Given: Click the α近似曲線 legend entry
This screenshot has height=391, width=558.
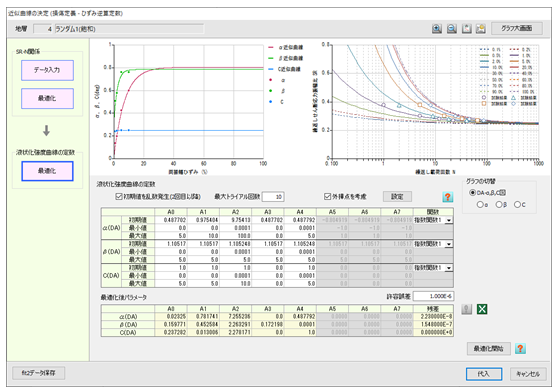Looking at the screenshot, I should (x=286, y=47).
